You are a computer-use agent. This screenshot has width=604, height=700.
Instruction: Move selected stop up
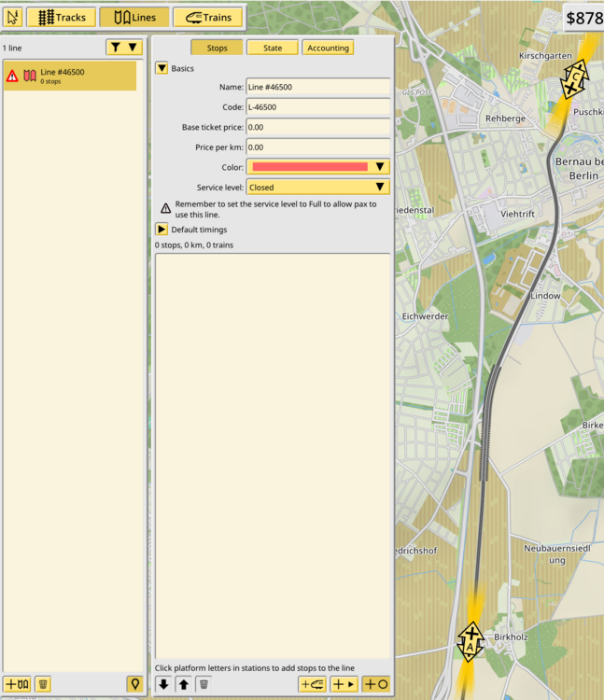184,684
